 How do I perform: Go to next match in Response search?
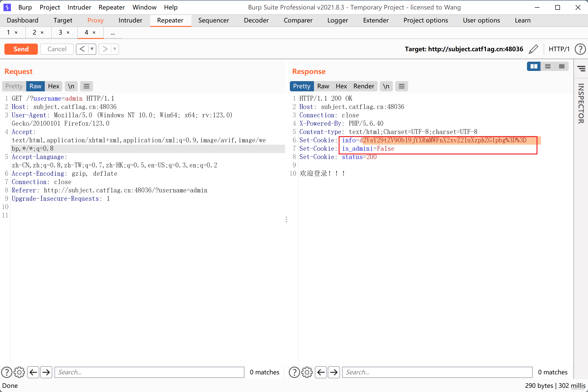(334, 372)
